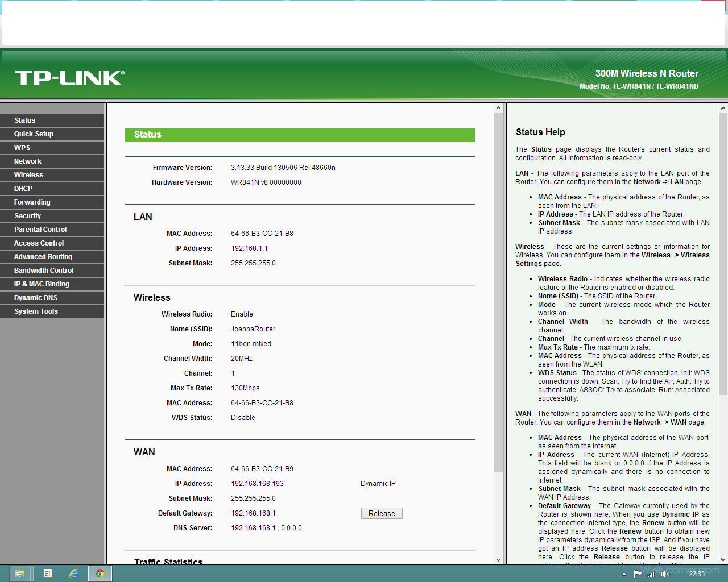Open the Forwarding menu

coord(52,202)
